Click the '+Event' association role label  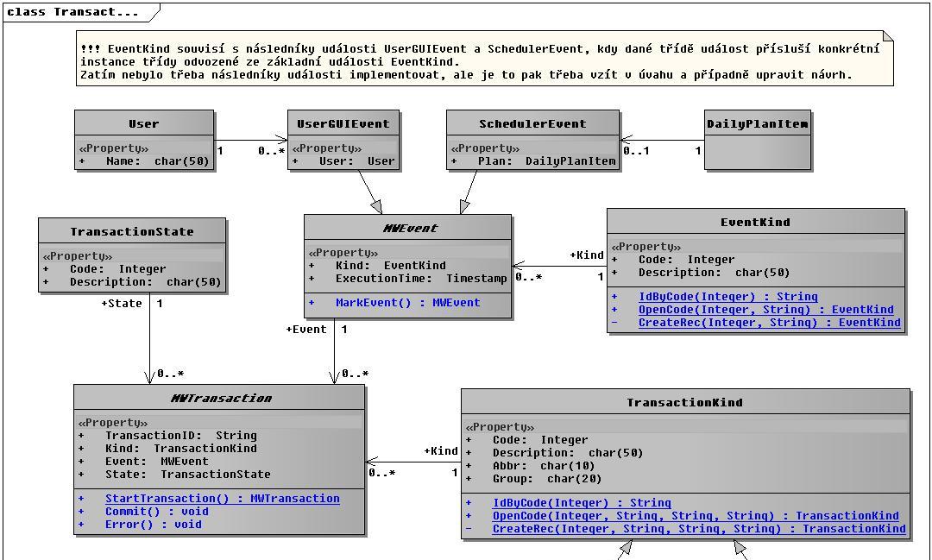(306, 330)
